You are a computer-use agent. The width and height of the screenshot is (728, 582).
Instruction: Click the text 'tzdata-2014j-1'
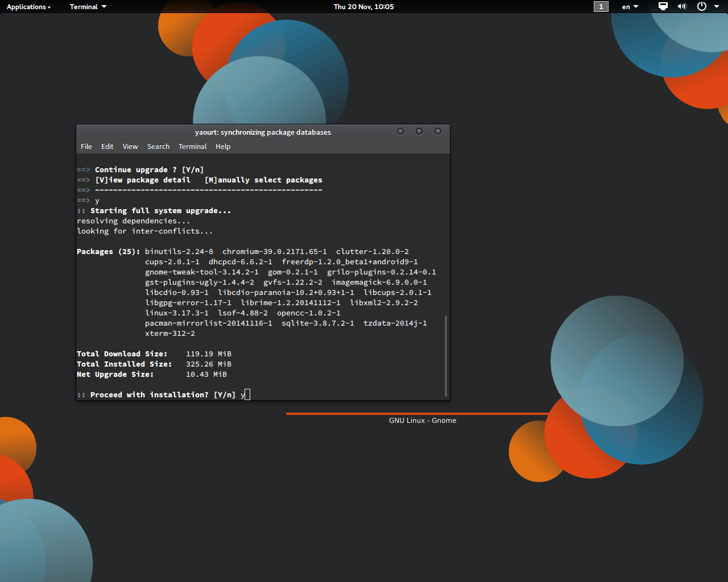click(x=395, y=323)
